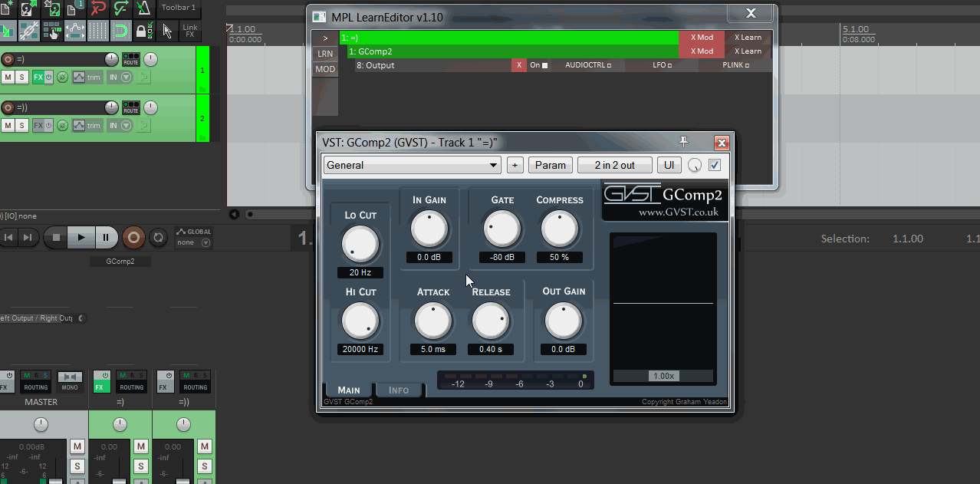Image resolution: width=980 pixels, height=484 pixels.
Task: Open trim envelope mode on track '=)'
Action: point(87,77)
